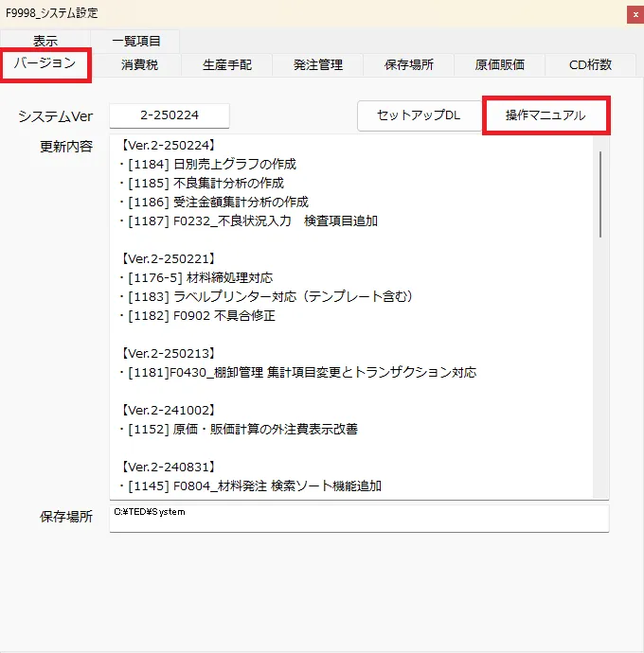
Task: Click the 更新内容 label
Action: [66, 147]
